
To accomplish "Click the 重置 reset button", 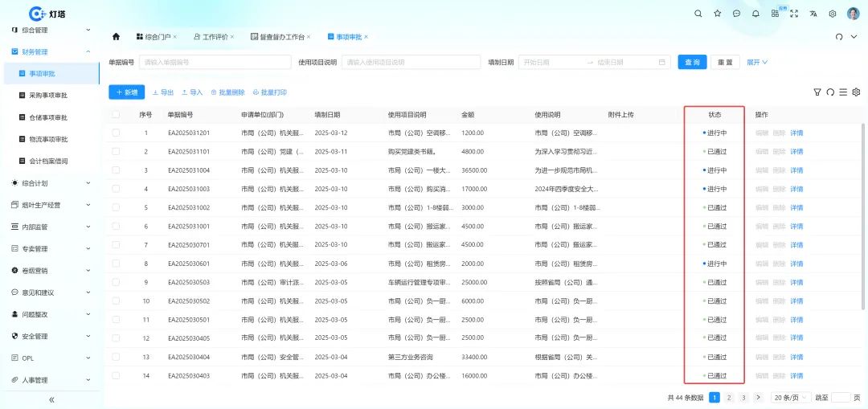I will coord(725,63).
